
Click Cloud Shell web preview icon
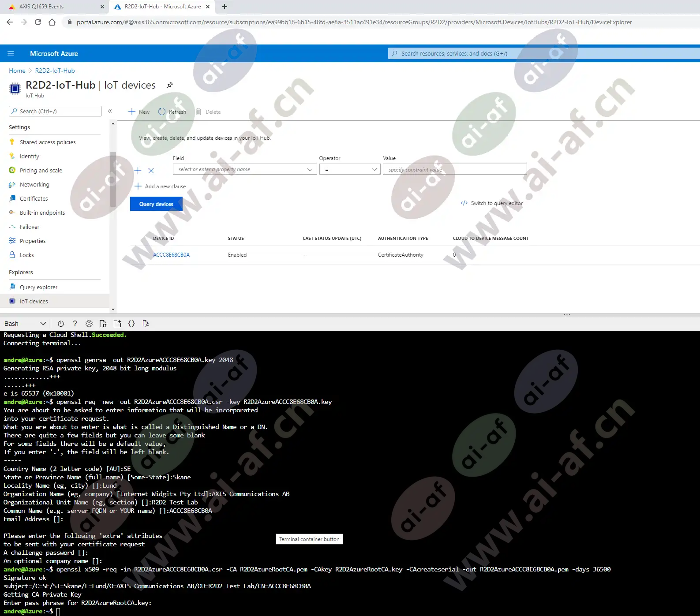(146, 324)
